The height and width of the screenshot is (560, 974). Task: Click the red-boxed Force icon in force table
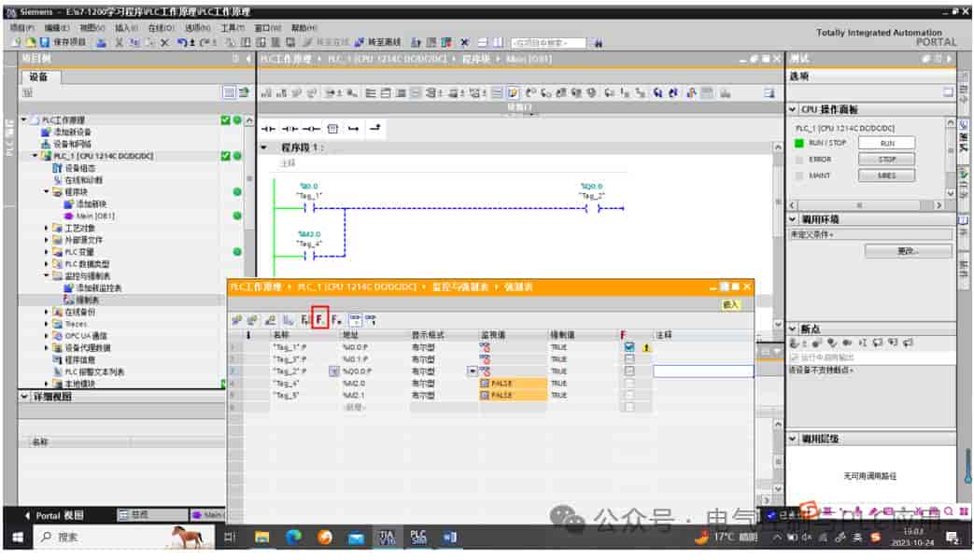tap(319, 319)
